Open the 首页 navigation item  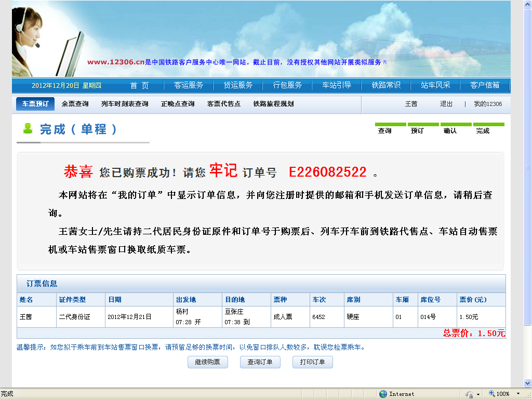point(139,86)
